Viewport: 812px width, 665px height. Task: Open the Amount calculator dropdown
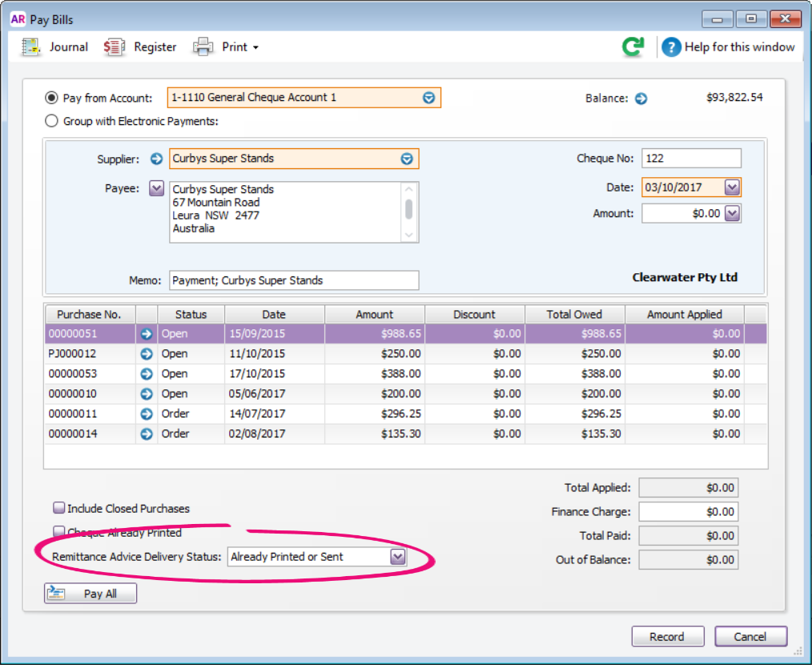(x=732, y=213)
